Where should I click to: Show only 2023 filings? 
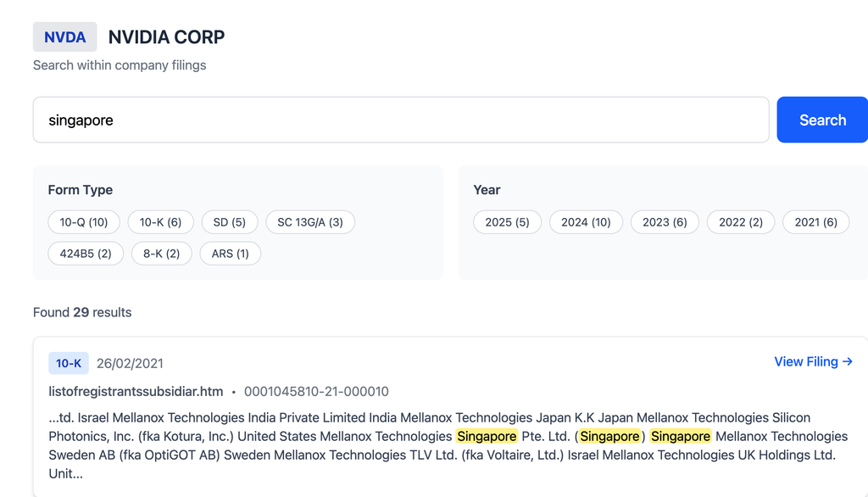click(665, 221)
